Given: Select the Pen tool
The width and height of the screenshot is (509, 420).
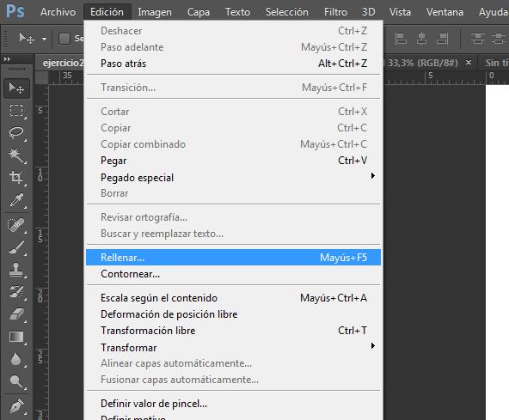Looking at the screenshot, I should [x=16, y=405].
